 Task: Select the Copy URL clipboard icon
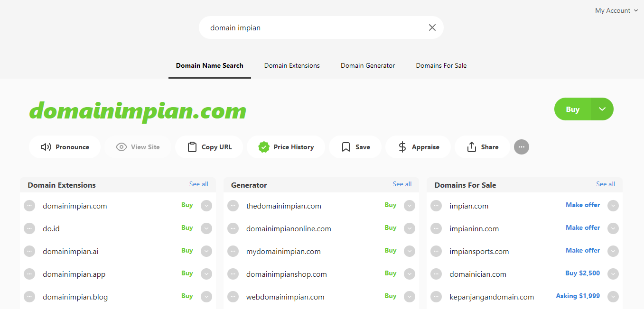(192, 147)
